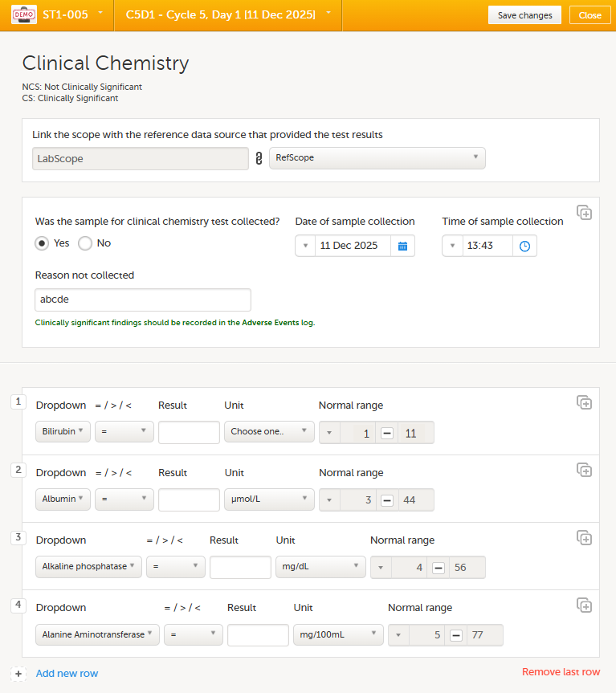Click the copy icon for row 2 Albumin

coord(584,471)
